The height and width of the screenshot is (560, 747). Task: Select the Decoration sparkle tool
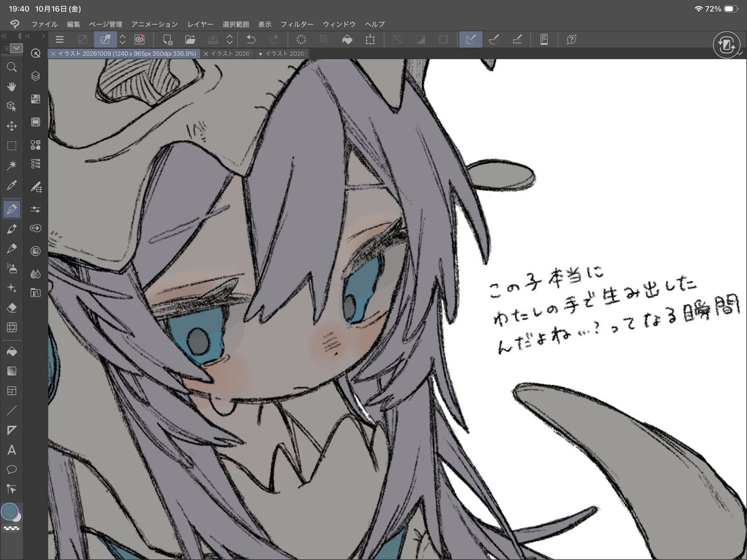pyautogui.click(x=11, y=288)
